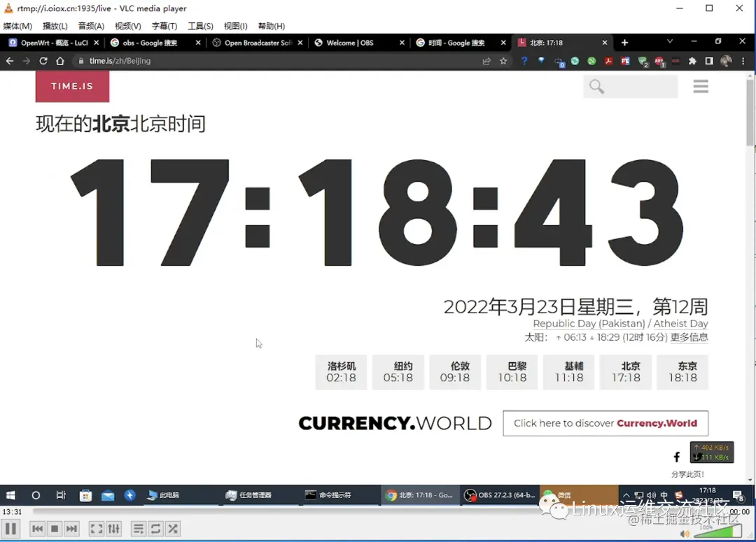The height and width of the screenshot is (542, 756).
Task: Open the 工具(S) menu in VLC
Action: (200, 26)
